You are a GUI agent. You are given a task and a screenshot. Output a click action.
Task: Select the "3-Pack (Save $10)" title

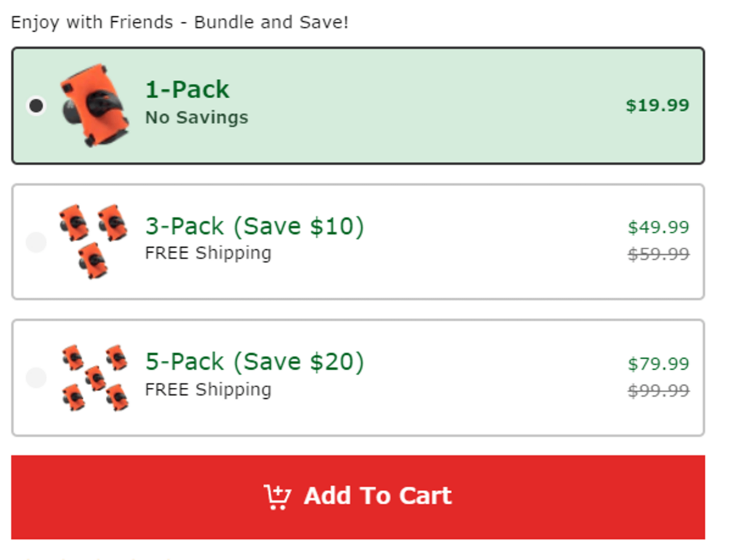point(254,226)
